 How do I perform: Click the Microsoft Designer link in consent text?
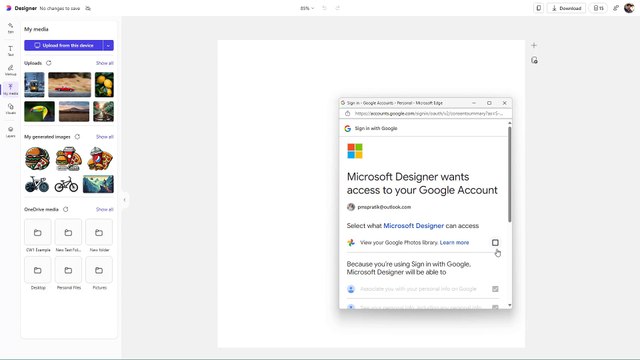click(413, 226)
